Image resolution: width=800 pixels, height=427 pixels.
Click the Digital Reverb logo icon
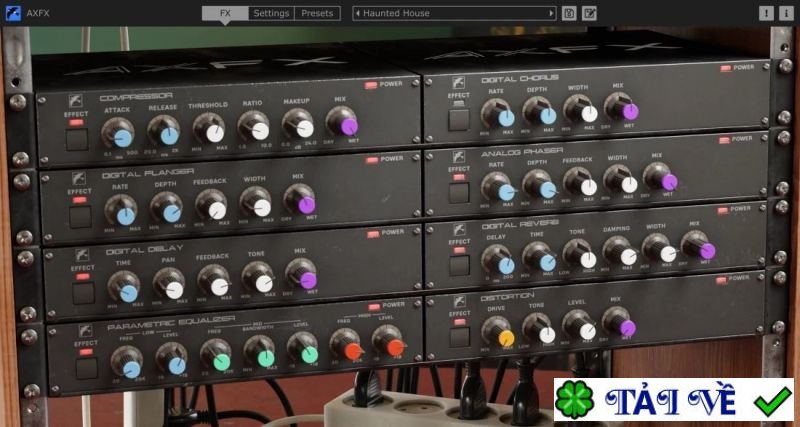(460, 229)
